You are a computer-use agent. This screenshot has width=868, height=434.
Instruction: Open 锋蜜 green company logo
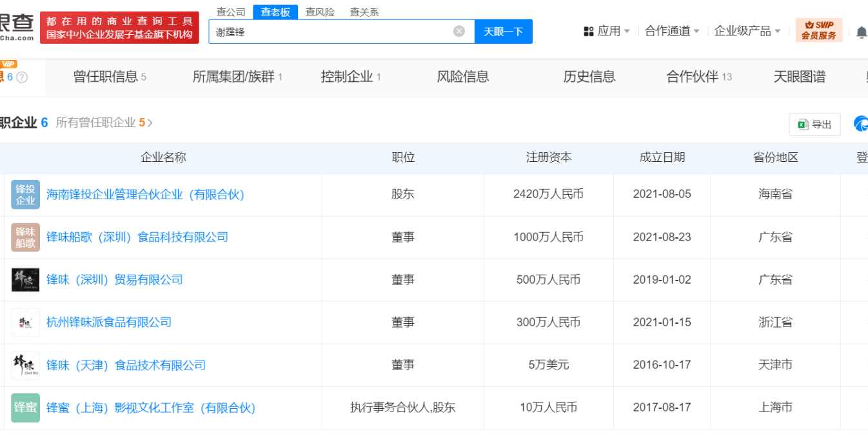(x=25, y=408)
